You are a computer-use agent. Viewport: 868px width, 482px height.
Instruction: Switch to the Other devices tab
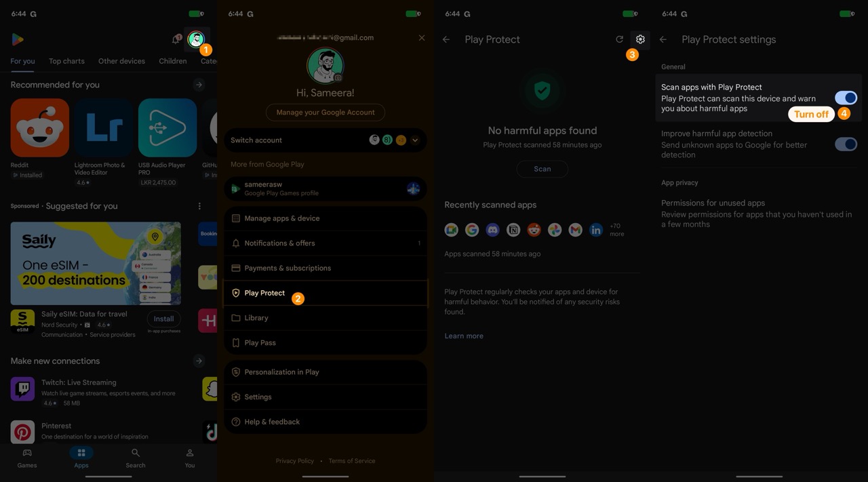(121, 61)
